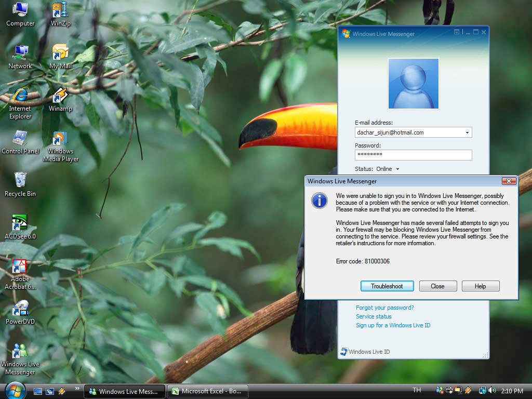This screenshot has width=532, height=399.
Task: Click the Forgot your password link
Action: (x=385, y=308)
